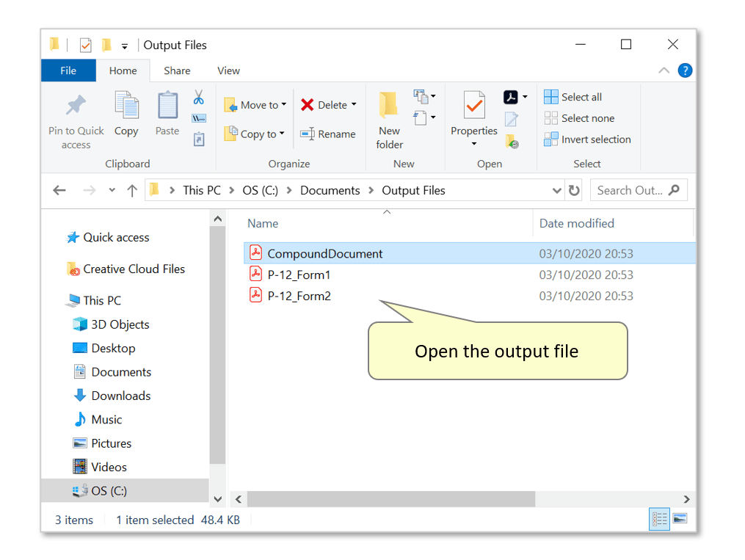
Task: Click the Search Output Files box
Action: coord(639,190)
